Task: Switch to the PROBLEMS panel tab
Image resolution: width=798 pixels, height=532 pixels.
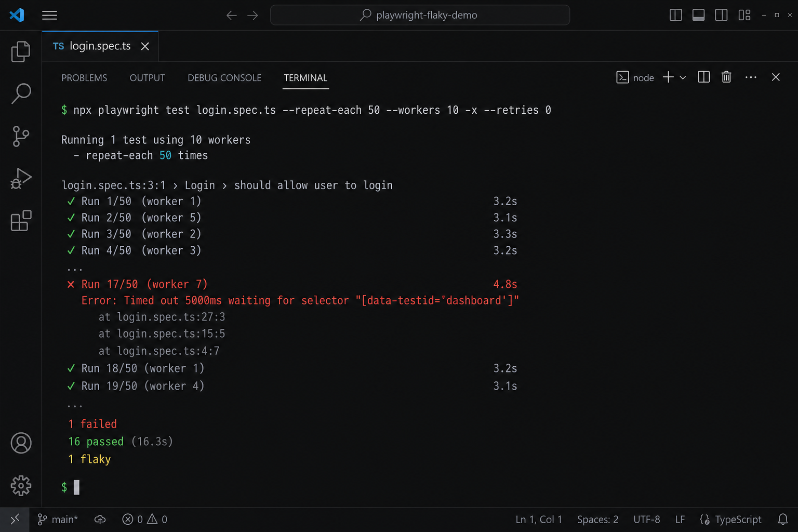Action: [x=84, y=78]
